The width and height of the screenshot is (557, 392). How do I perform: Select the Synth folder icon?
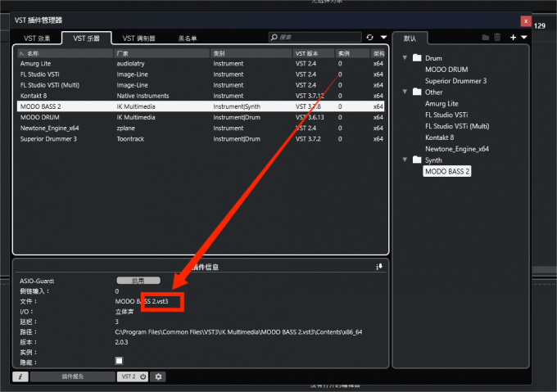417,160
